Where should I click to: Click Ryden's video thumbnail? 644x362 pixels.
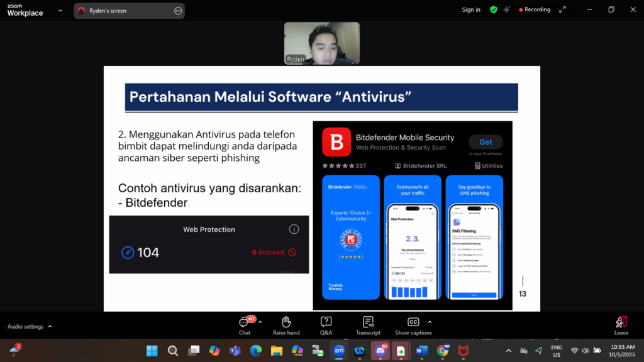[322, 43]
